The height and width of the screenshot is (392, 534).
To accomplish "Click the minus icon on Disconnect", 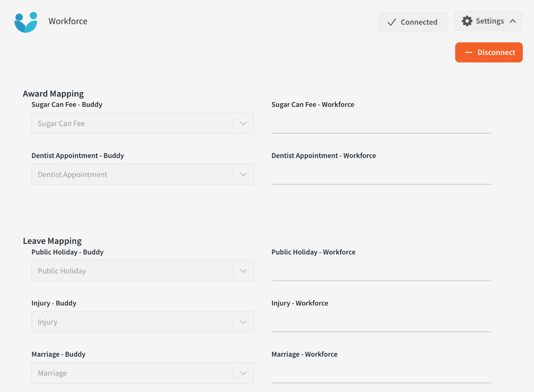I will (x=469, y=53).
